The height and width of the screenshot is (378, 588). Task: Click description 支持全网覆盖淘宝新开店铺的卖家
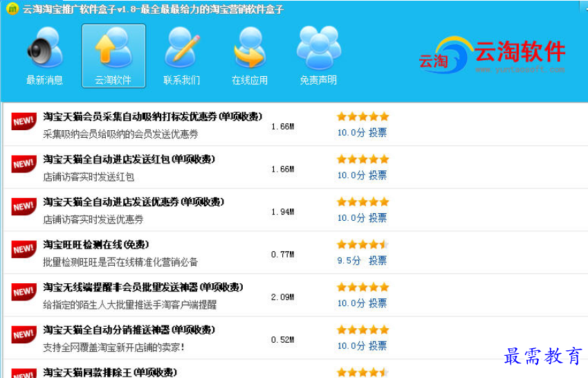pyautogui.click(x=114, y=348)
